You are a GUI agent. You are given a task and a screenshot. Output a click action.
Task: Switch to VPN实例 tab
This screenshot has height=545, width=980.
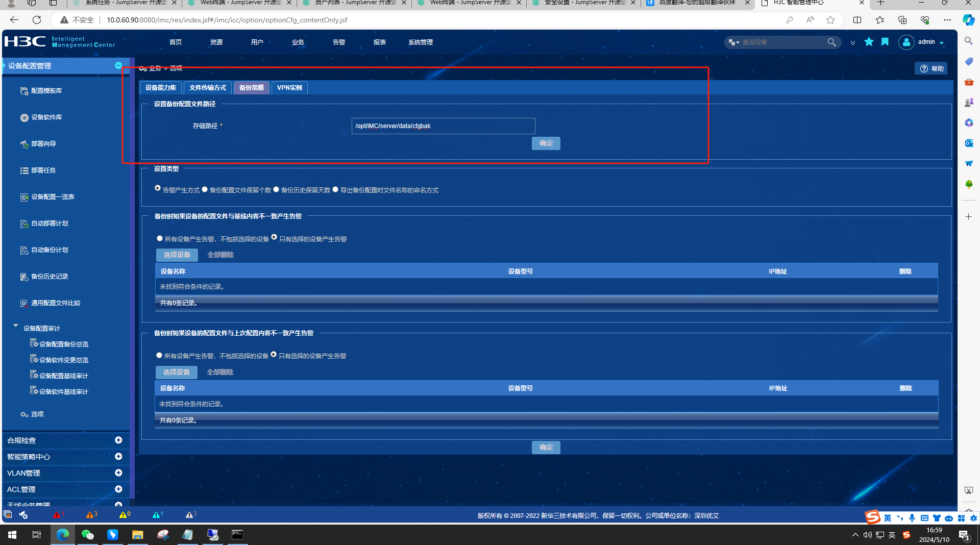point(289,88)
